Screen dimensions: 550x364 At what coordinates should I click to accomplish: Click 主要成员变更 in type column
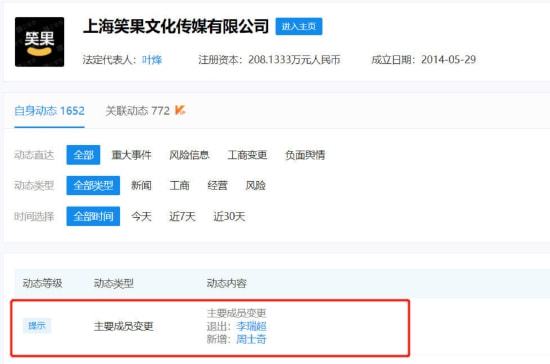124,326
